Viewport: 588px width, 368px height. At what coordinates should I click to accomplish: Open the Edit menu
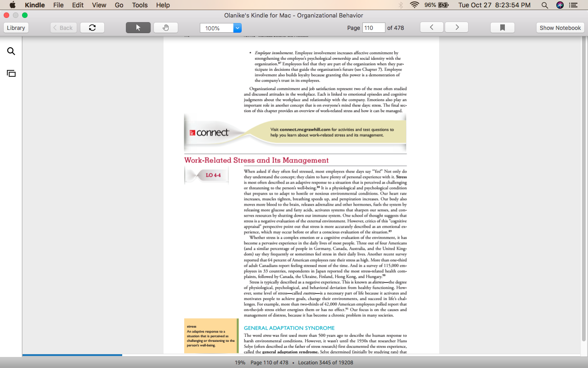coord(78,5)
